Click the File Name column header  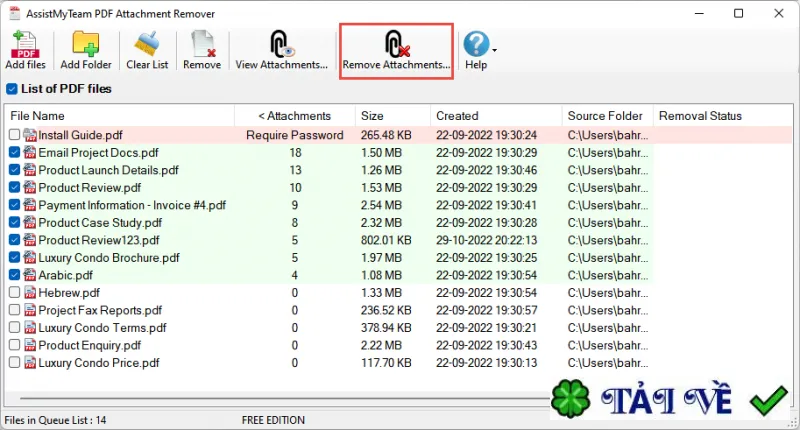coord(120,116)
